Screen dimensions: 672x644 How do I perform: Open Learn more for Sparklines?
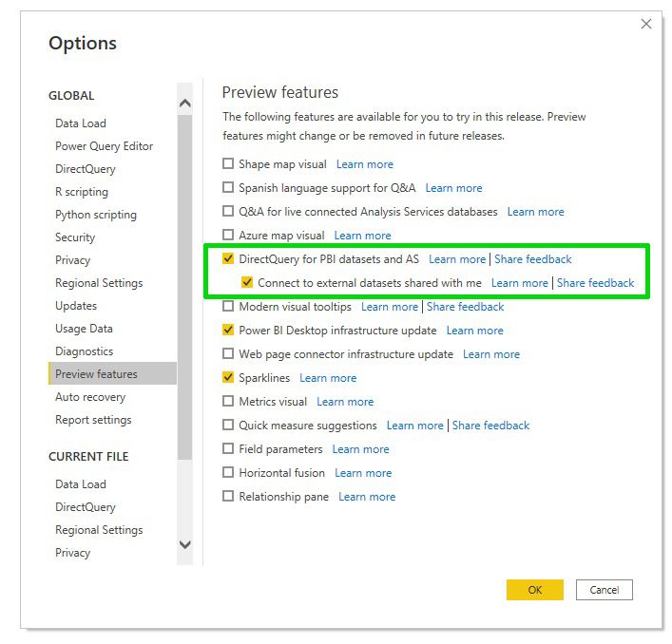tap(328, 378)
